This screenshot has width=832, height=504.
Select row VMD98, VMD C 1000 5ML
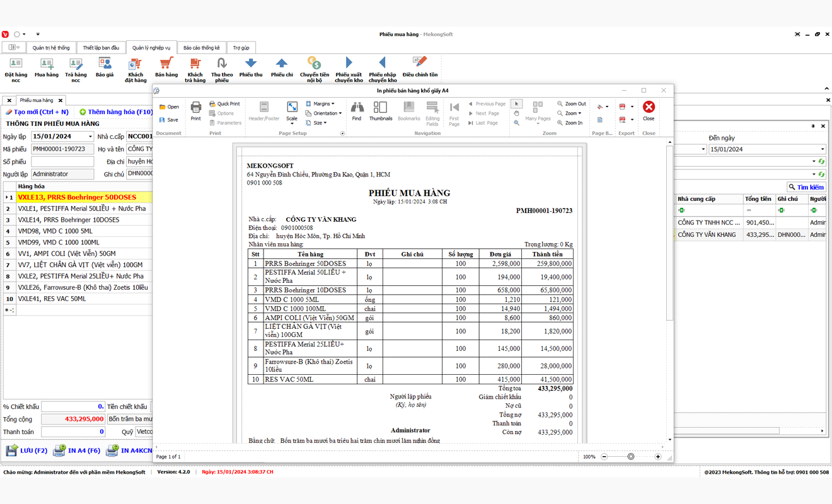[x=78, y=231]
